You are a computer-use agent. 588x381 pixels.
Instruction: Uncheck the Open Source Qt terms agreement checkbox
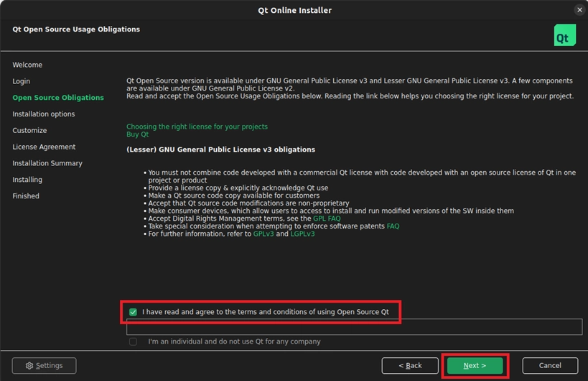coord(133,312)
